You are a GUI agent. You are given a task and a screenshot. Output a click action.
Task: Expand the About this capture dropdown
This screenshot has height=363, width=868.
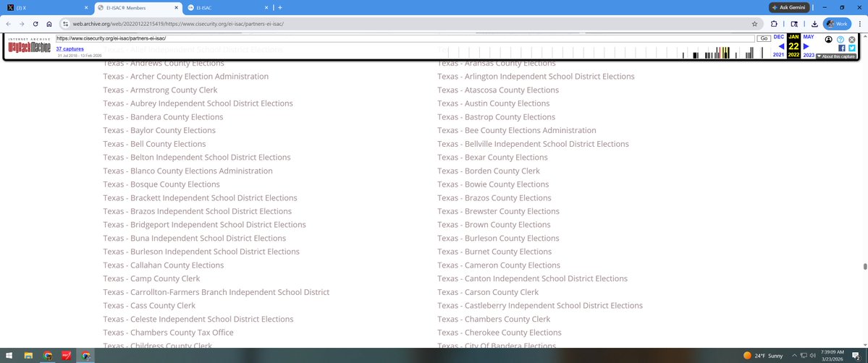point(836,56)
